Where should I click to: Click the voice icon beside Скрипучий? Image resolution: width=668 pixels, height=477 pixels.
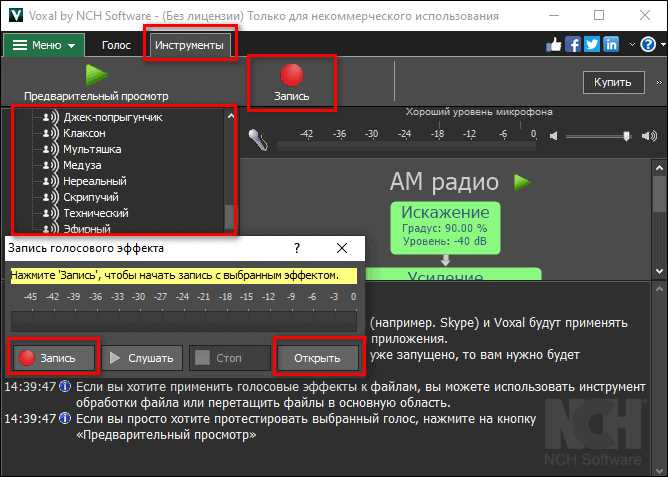pyautogui.click(x=50, y=198)
